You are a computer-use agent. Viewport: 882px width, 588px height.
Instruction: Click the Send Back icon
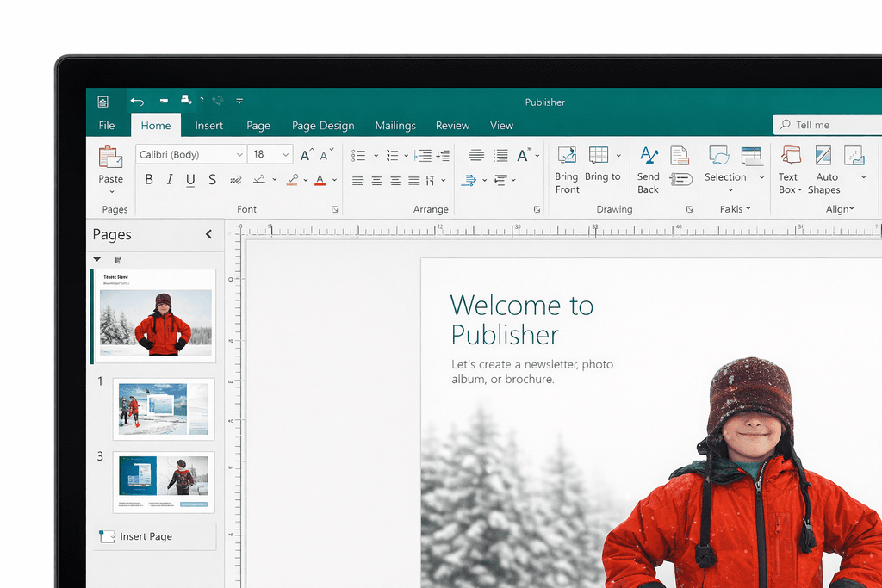(649, 155)
